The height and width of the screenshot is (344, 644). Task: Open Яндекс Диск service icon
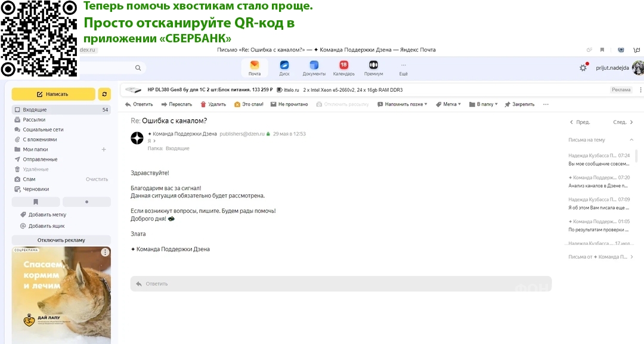pos(284,68)
